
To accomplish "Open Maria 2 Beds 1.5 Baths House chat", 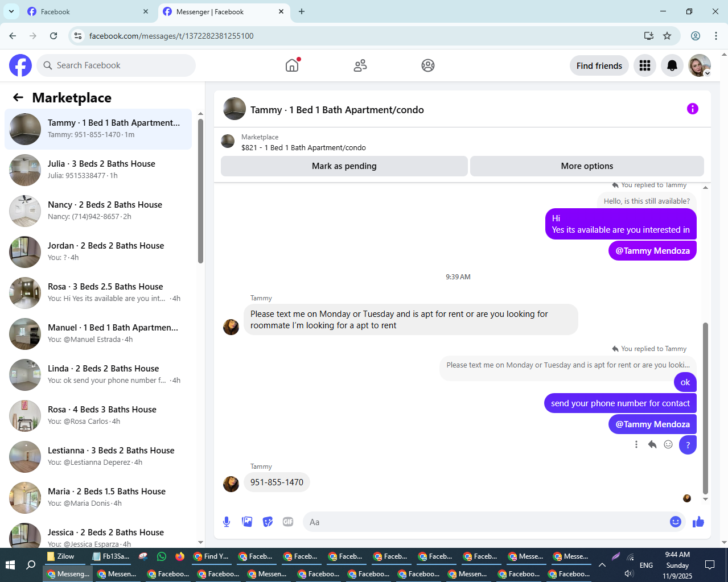I will pos(98,497).
